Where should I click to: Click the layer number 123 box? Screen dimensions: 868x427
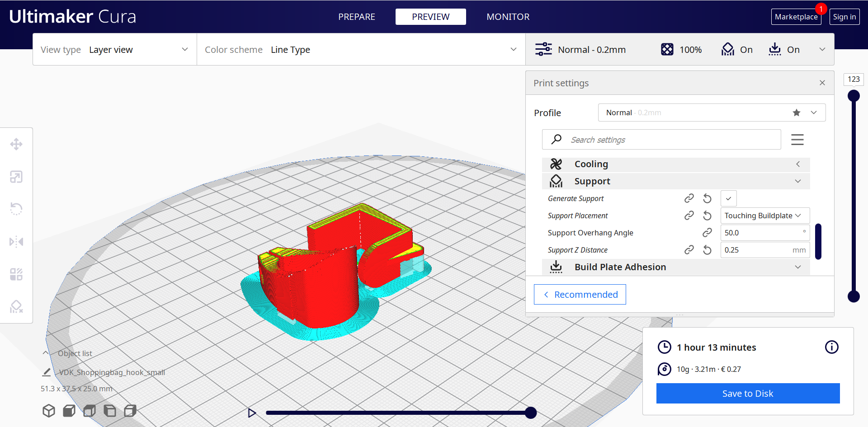pyautogui.click(x=854, y=79)
